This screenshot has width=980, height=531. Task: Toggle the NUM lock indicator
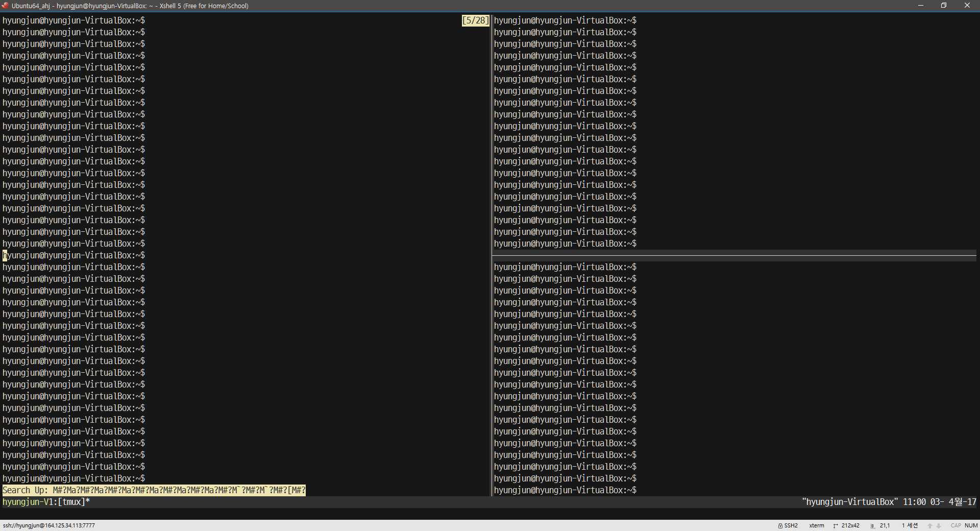point(972,525)
